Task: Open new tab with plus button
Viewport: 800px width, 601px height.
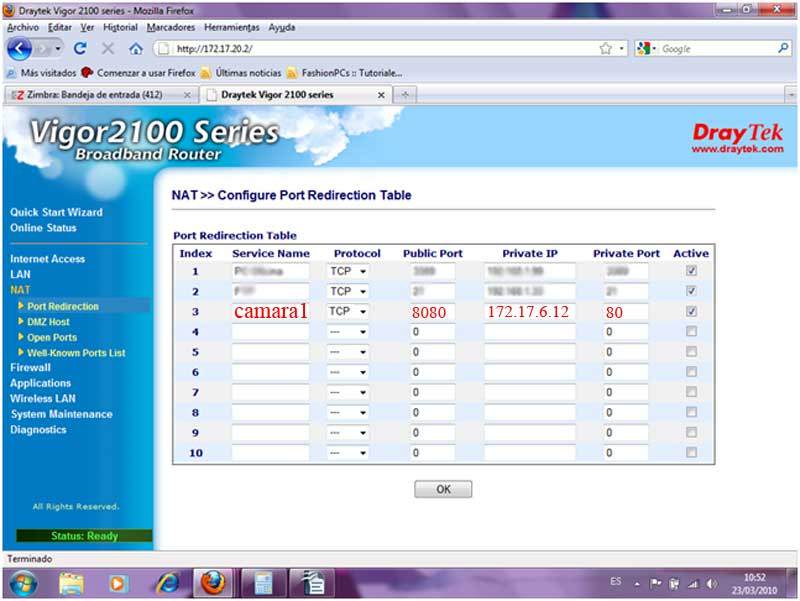Action: (405, 94)
